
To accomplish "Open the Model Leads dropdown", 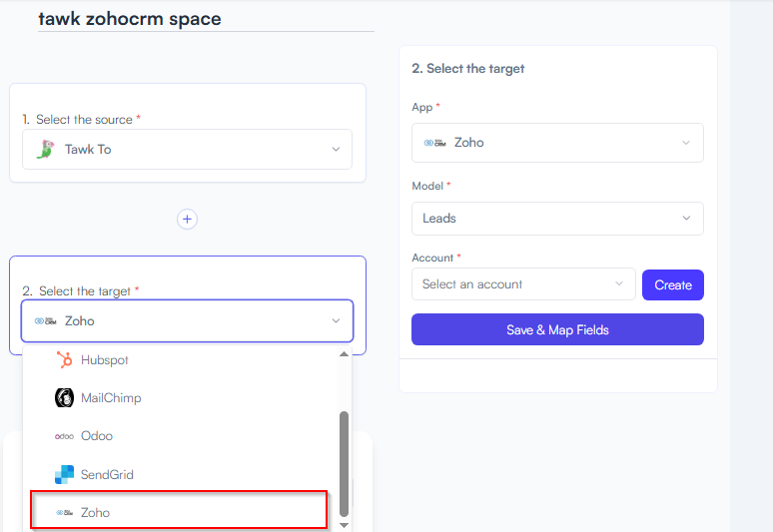I will (x=557, y=219).
